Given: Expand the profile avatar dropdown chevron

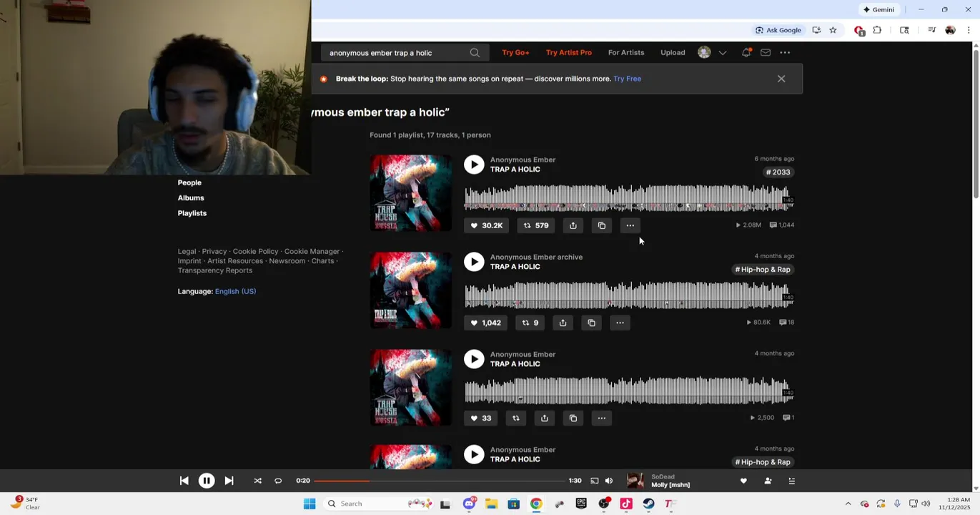Looking at the screenshot, I should pos(723,53).
